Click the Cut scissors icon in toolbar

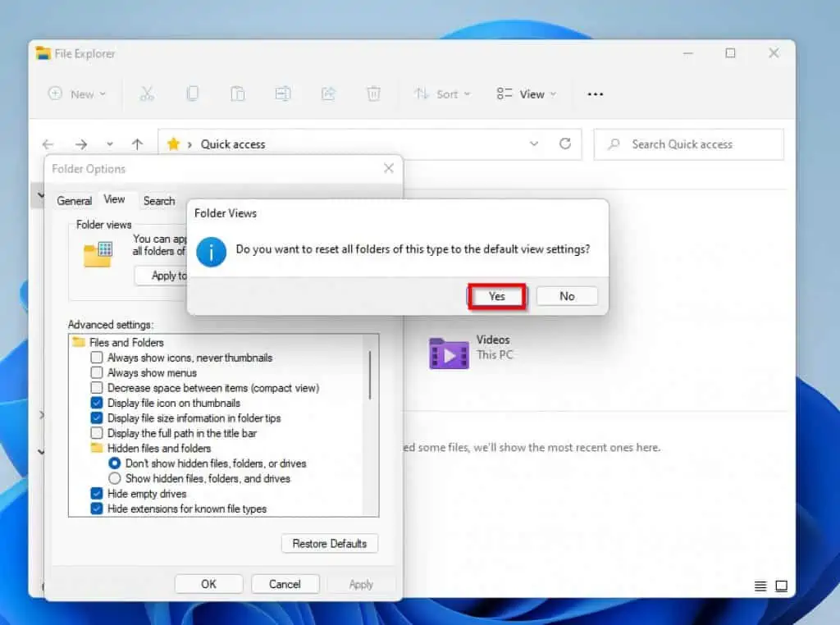147,94
